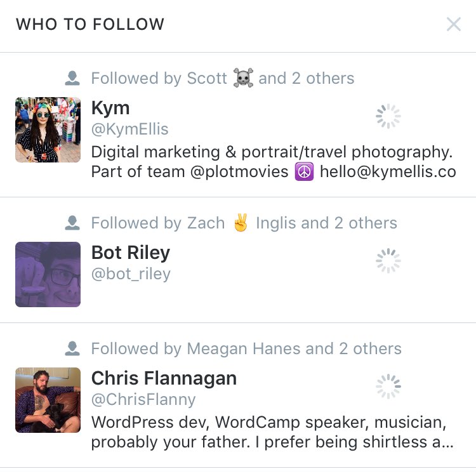The width and height of the screenshot is (476, 476).
Task: Click the person icon before Followed by Scott
Action: pyautogui.click(x=72, y=79)
